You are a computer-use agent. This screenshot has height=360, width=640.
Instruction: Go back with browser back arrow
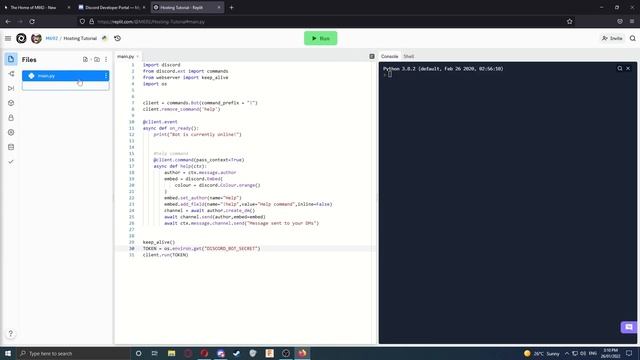[8, 21]
